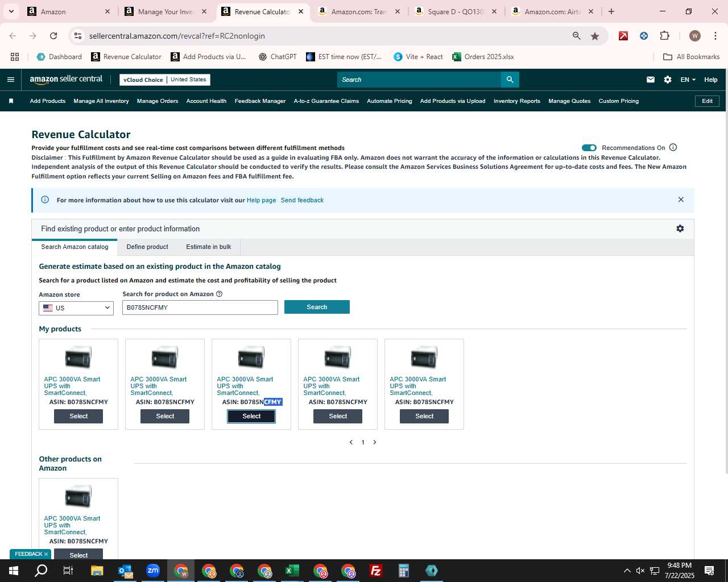
Task: Open Inventory Reports menu item
Action: coord(517,101)
